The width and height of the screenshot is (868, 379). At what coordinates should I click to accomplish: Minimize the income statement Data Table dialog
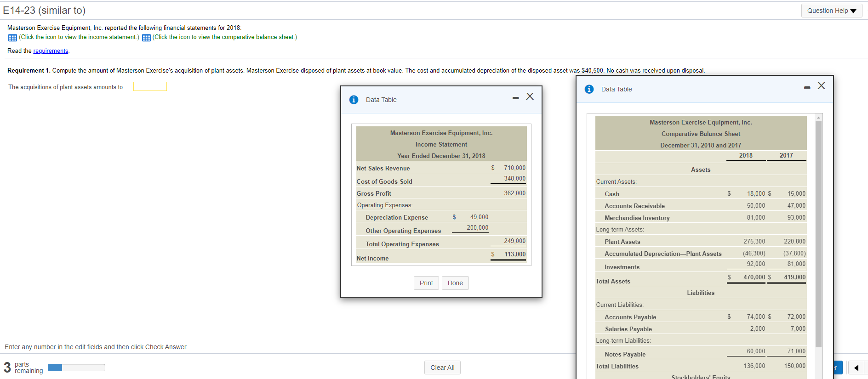click(x=515, y=98)
